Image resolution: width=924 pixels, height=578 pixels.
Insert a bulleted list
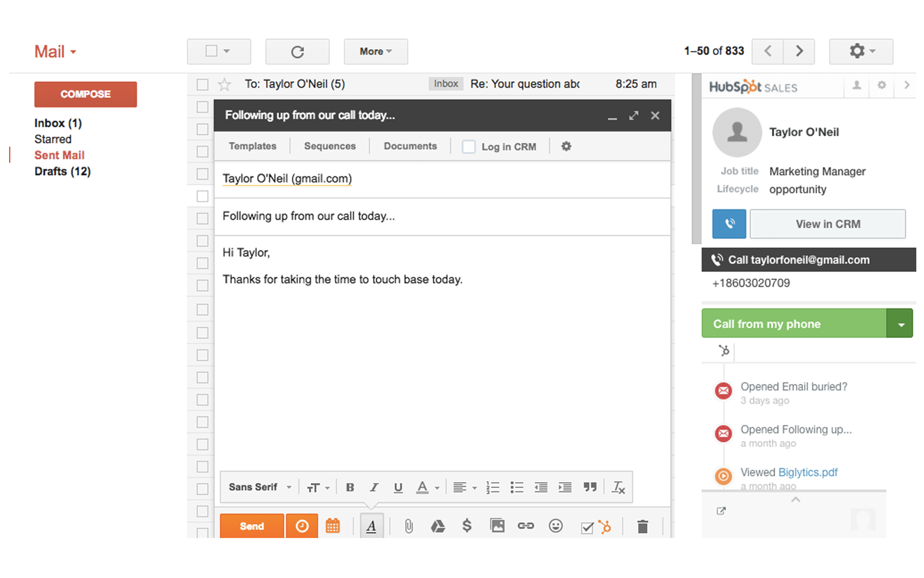coord(516,487)
